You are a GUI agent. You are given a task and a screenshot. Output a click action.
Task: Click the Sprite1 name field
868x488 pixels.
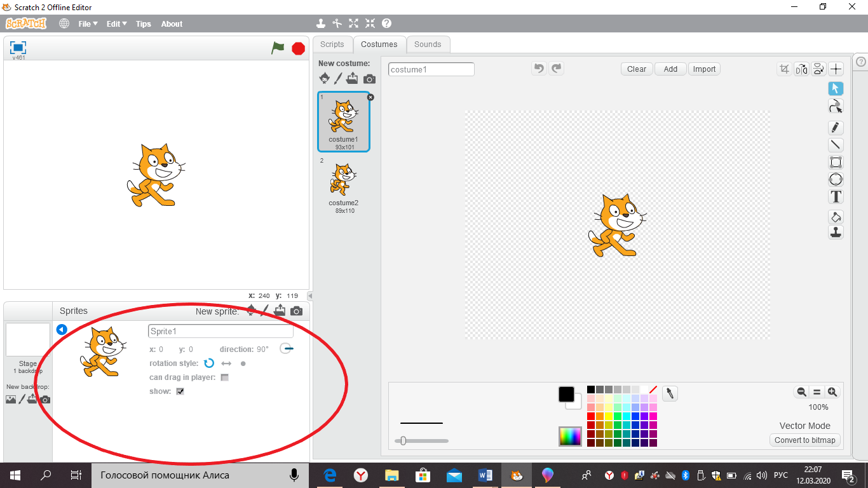(220, 331)
